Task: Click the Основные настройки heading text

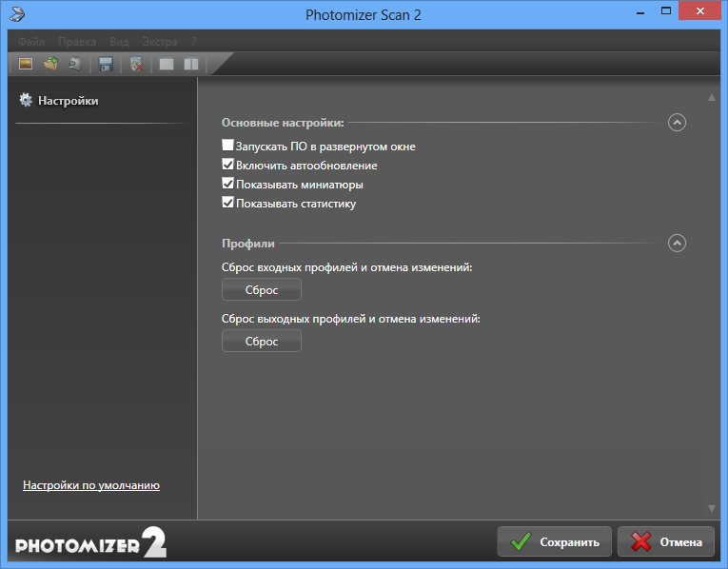Action: pos(283,123)
